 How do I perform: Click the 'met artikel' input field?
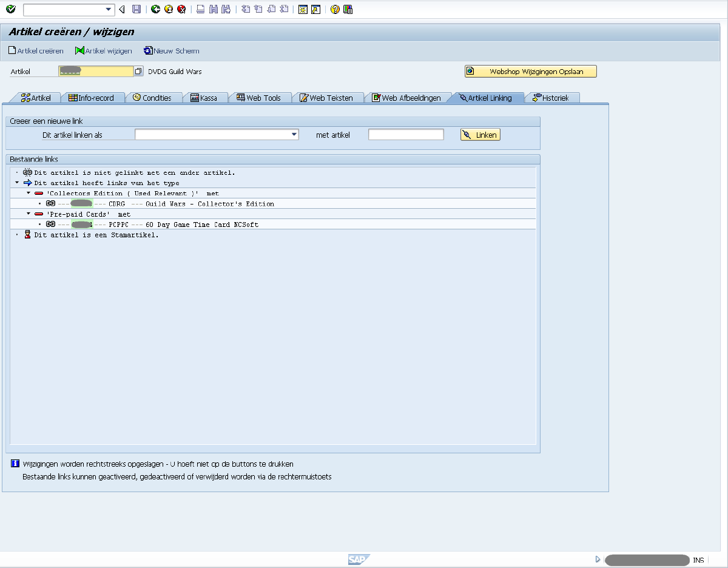pyautogui.click(x=406, y=135)
